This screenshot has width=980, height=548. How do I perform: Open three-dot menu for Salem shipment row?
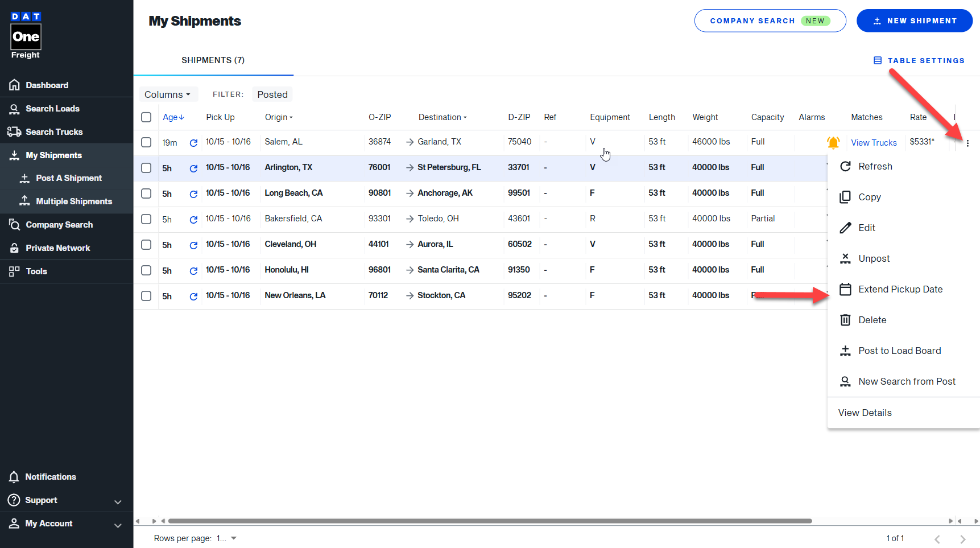tap(967, 143)
